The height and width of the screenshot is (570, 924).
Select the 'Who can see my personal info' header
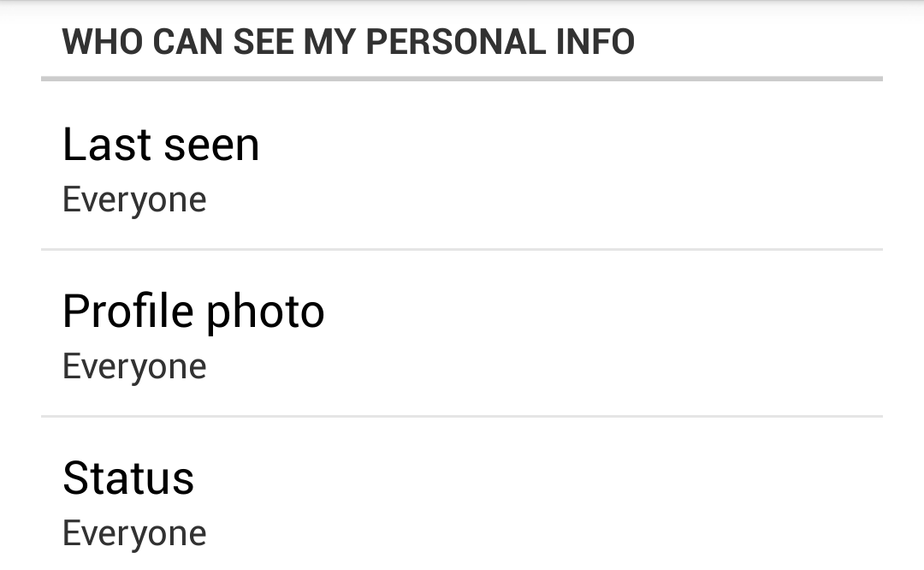coord(348,42)
